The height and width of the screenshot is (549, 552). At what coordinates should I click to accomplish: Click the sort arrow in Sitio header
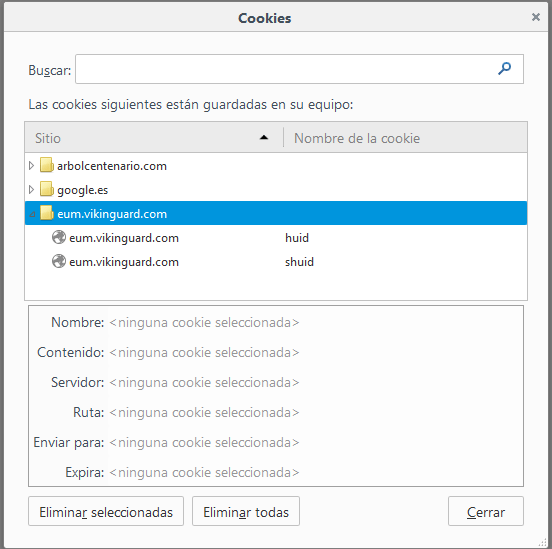pos(264,138)
